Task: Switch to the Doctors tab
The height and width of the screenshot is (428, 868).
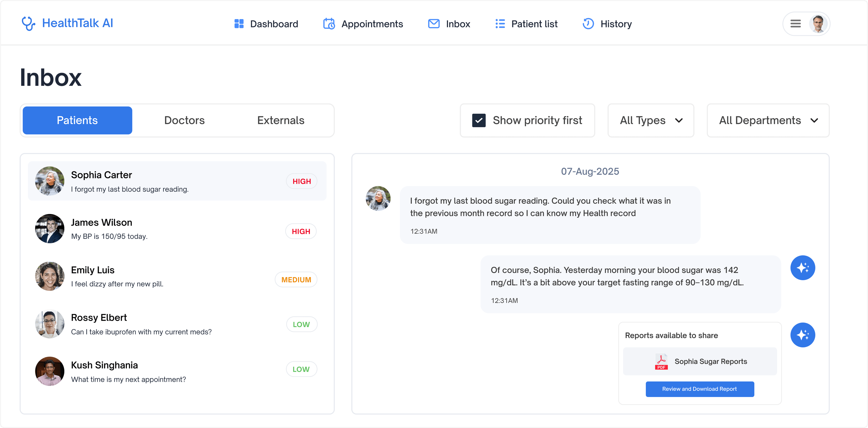Action: tap(184, 121)
